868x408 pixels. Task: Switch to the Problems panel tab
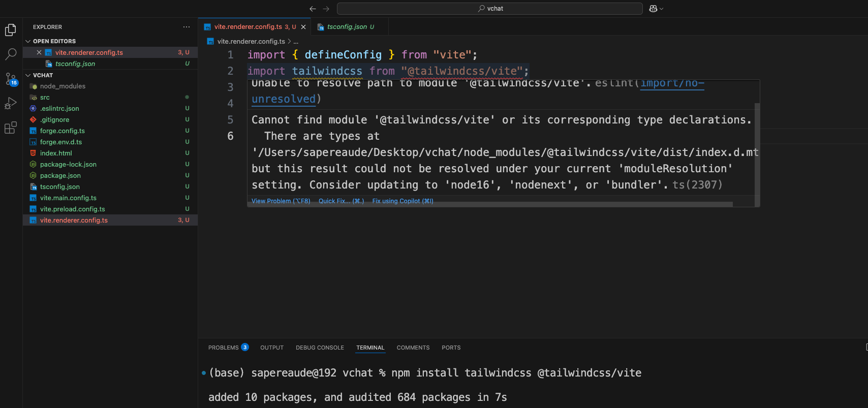coord(224,348)
